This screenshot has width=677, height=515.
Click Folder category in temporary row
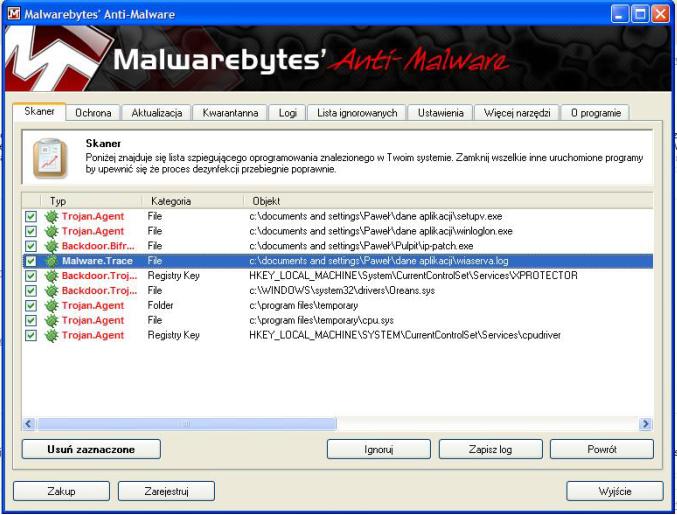point(160,306)
